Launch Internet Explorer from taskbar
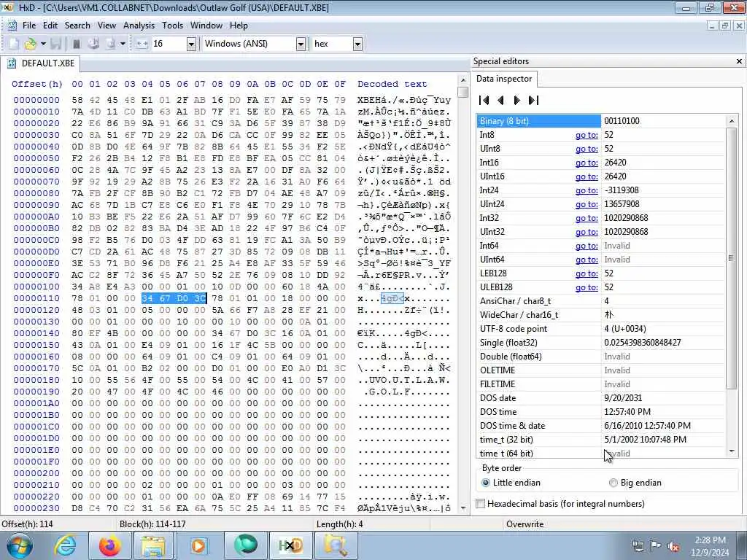 [x=65, y=545]
